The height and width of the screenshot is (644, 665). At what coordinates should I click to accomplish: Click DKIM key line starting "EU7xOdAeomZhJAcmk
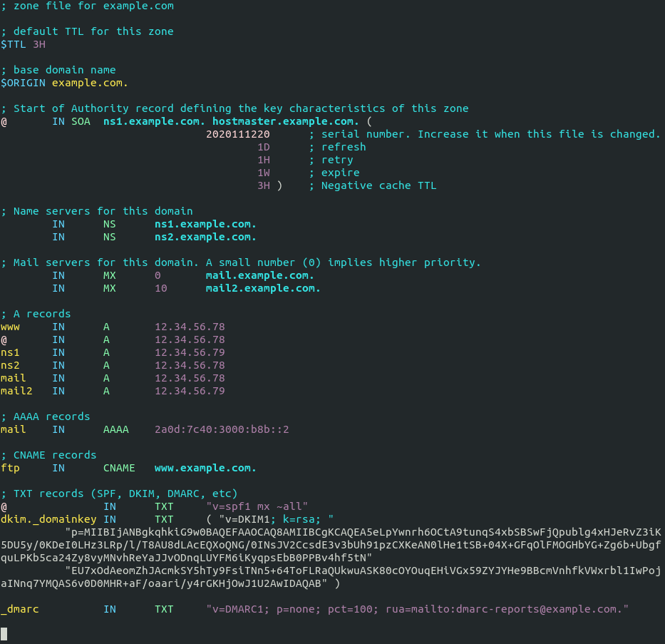pyautogui.click(x=331, y=578)
